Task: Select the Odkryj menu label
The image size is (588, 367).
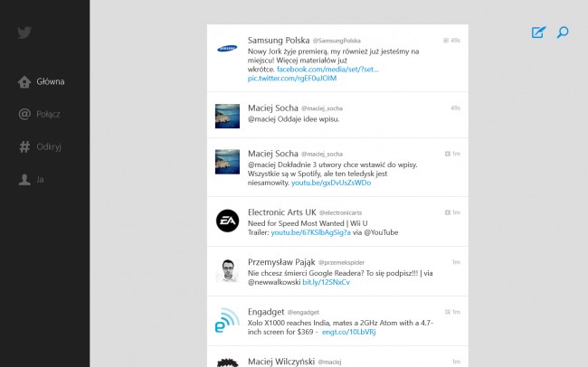Action: point(49,147)
